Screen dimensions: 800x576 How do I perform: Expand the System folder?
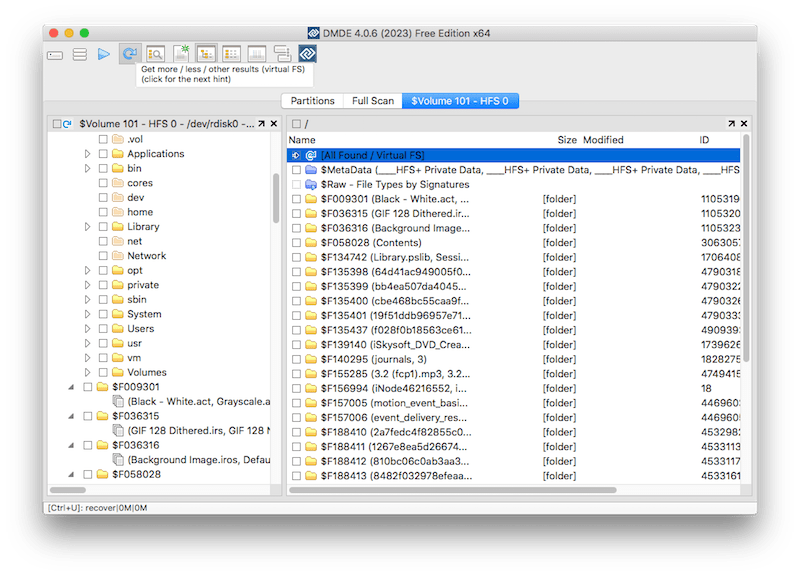coord(86,314)
